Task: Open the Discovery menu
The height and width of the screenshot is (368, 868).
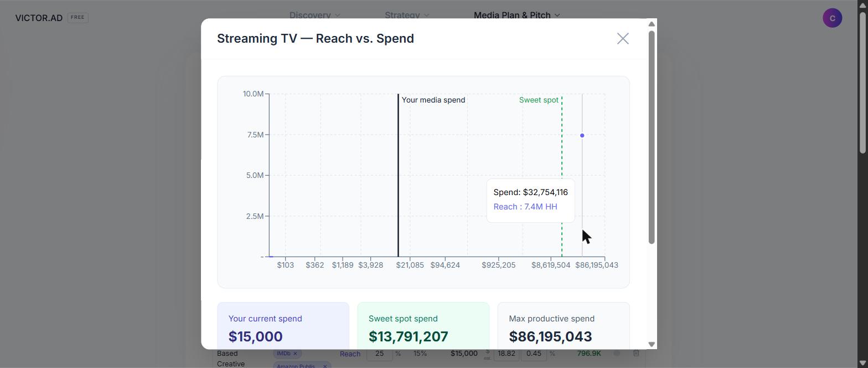Action: click(x=314, y=15)
